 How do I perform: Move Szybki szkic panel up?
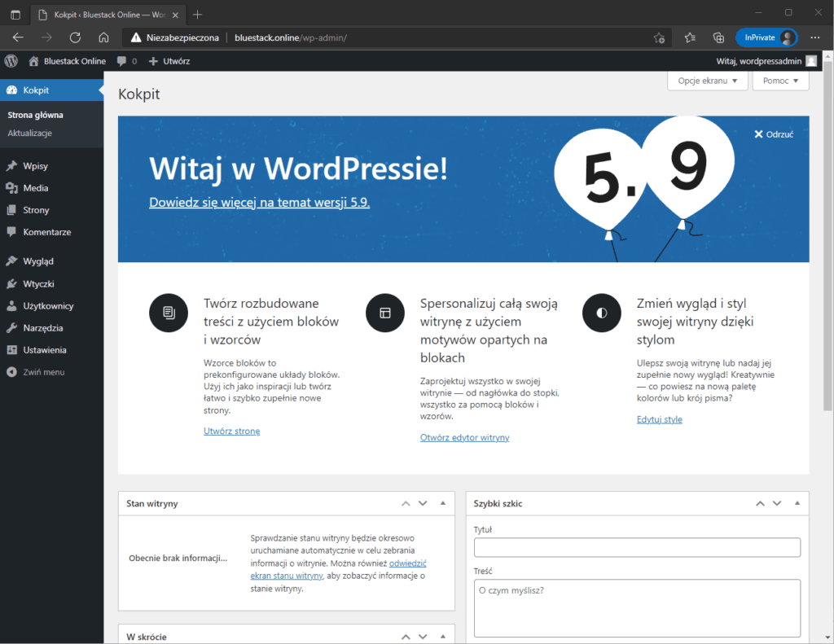point(760,504)
